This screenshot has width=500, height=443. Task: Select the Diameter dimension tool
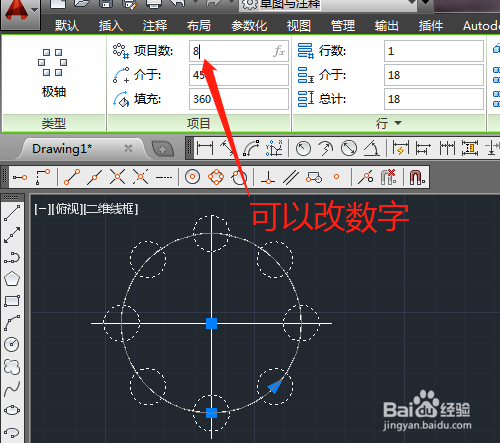(x=349, y=148)
